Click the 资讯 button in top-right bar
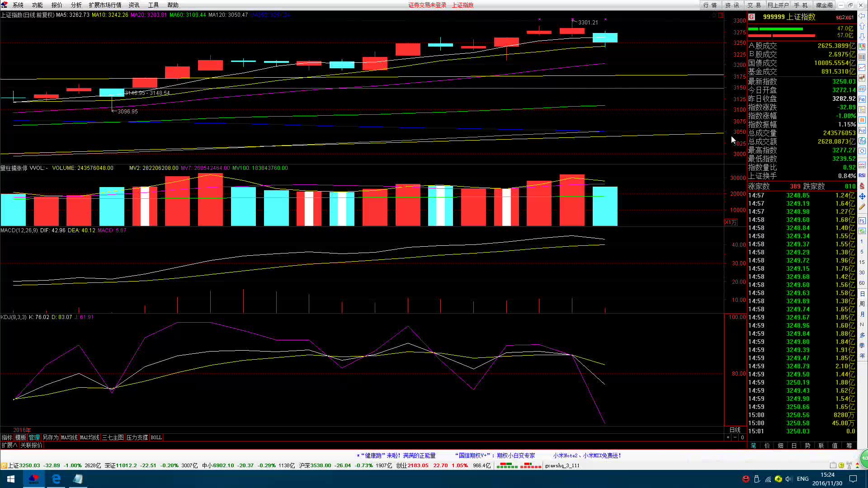 [732, 5]
